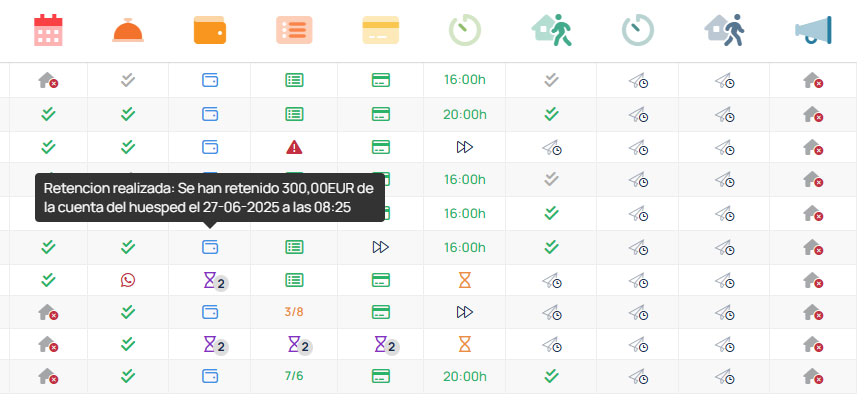Click the green check left of the WhatsApp icon

coord(48,280)
